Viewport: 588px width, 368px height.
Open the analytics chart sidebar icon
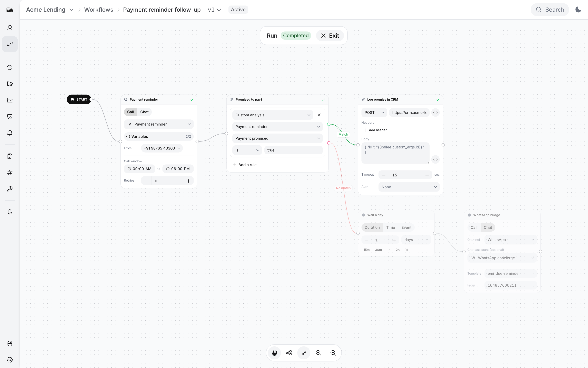[10, 100]
